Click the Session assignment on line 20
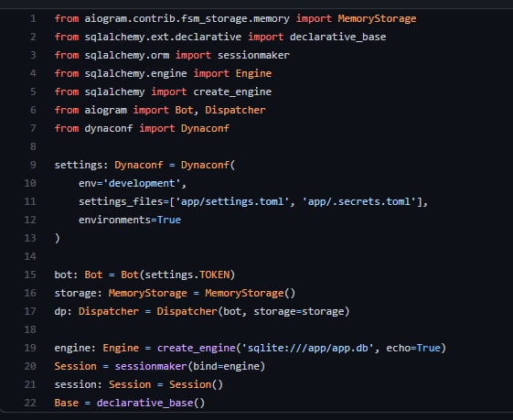Image resolution: width=513 pixels, height=420 pixels. tap(75, 366)
